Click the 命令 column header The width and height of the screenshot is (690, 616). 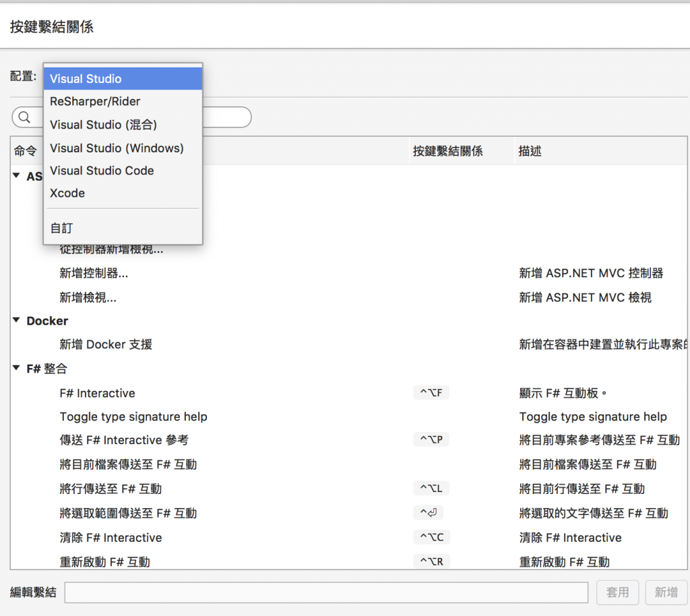click(26, 152)
